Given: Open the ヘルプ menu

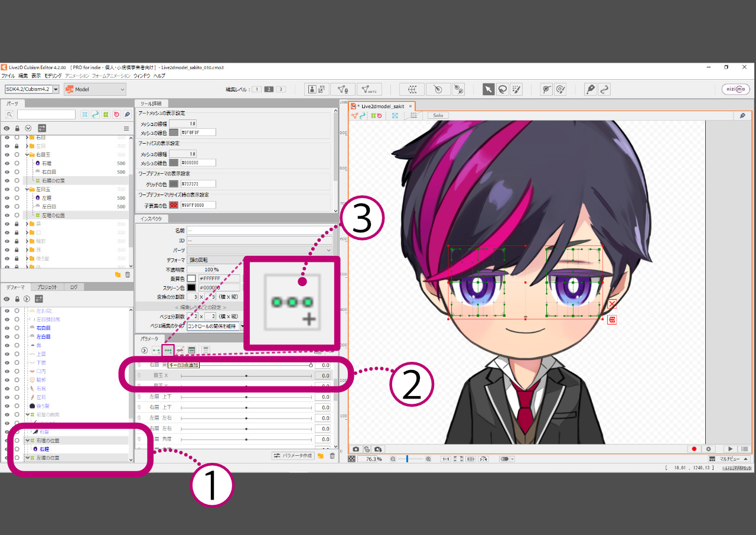Looking at the screenshot, I should click(159, 76).
